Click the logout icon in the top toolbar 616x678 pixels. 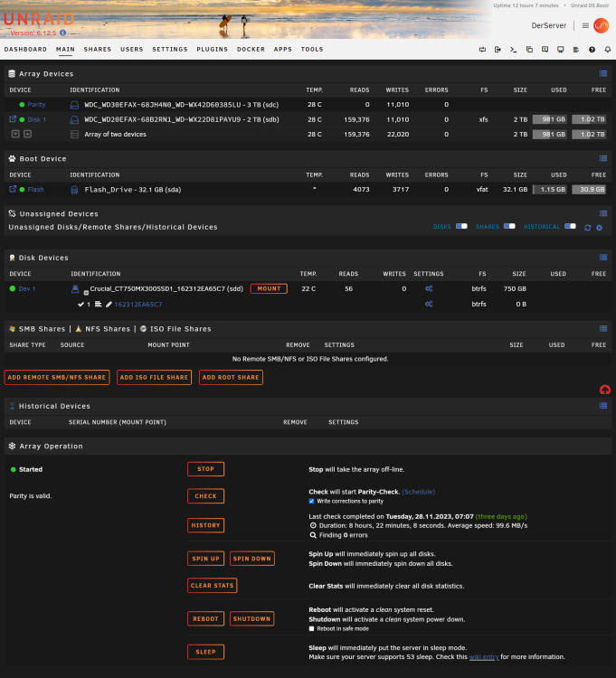coord(498,50)
